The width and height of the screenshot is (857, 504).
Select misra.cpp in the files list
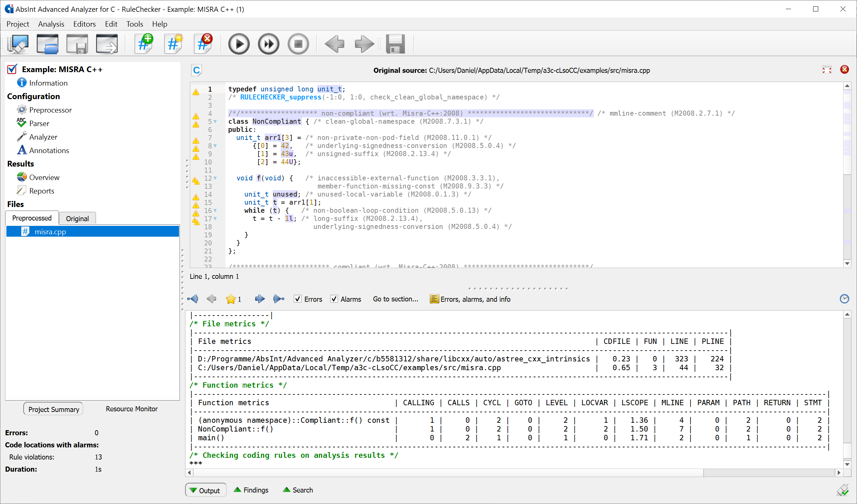(x=92, y=232)
